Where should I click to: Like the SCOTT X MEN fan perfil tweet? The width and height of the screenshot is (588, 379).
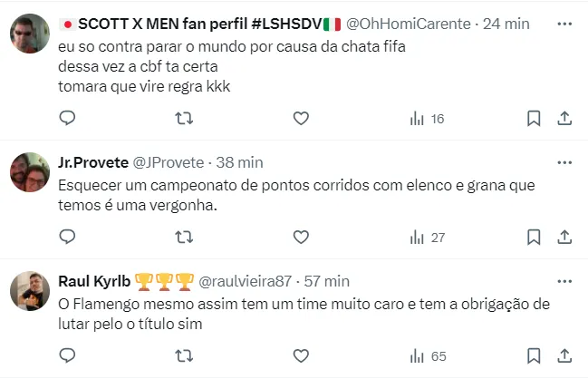(301, 118)
